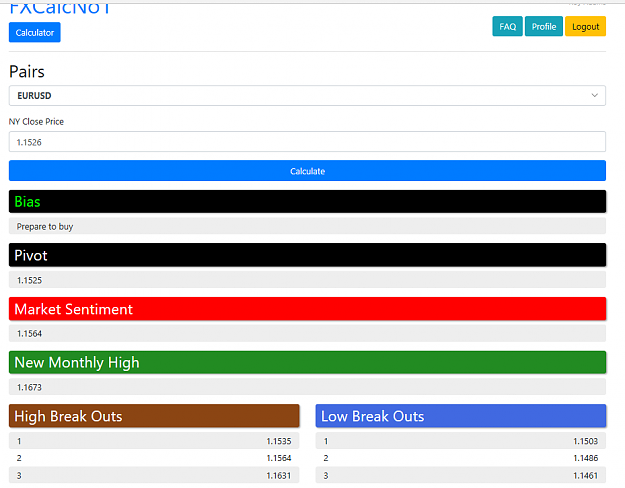The width and height of the screenshot is (625, 488).
Task: Select the Market Sentiment value 1.1564
Action: tap(29, 334)
